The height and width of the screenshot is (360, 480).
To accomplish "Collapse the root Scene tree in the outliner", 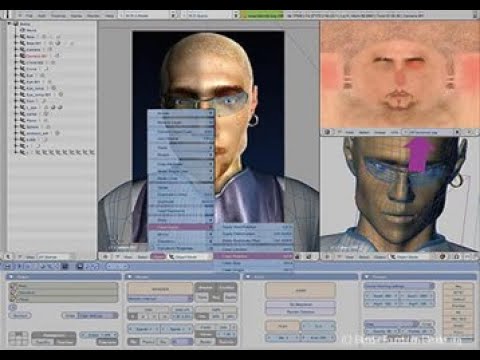I will [x=10, y=24].
